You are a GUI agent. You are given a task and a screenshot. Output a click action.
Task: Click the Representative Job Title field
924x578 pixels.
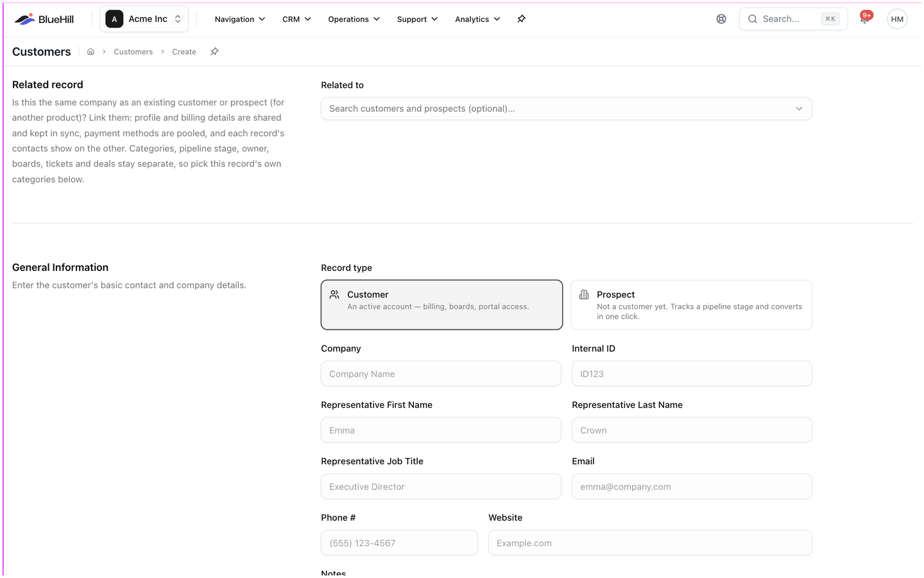441,487
